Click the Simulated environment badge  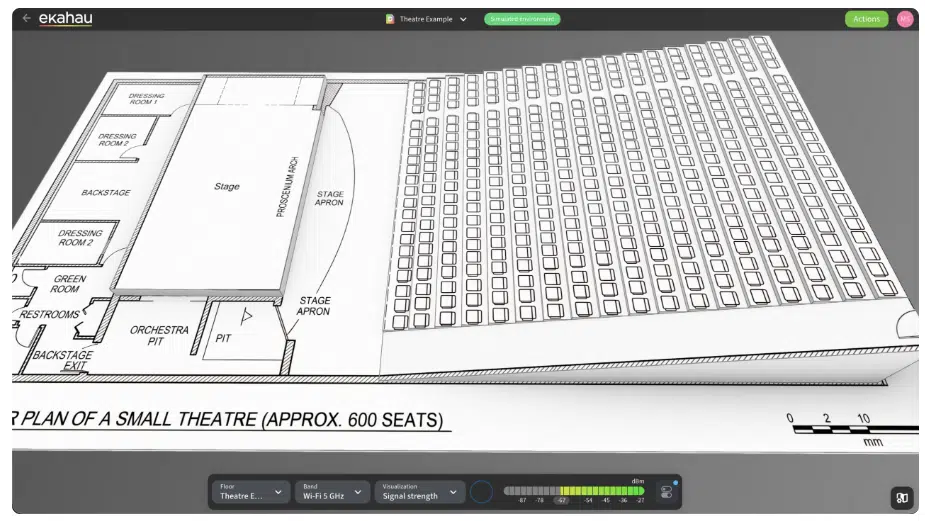[522, 19]
